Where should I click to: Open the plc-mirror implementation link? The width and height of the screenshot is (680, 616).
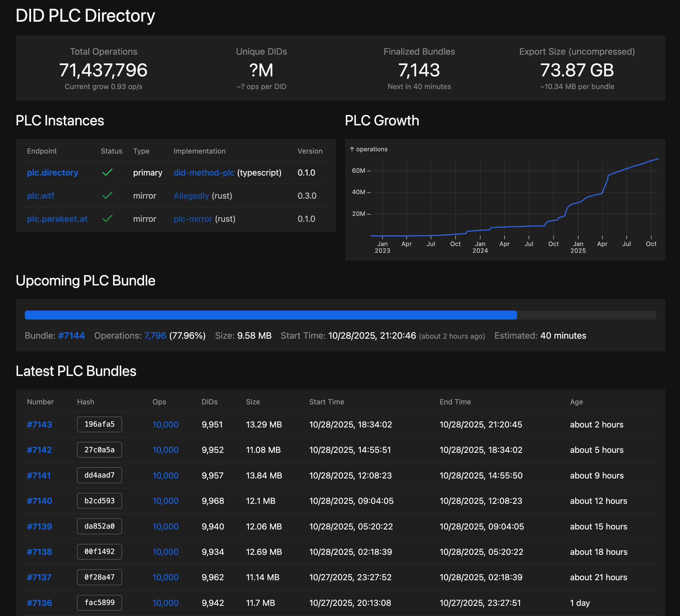click(193, 219)
